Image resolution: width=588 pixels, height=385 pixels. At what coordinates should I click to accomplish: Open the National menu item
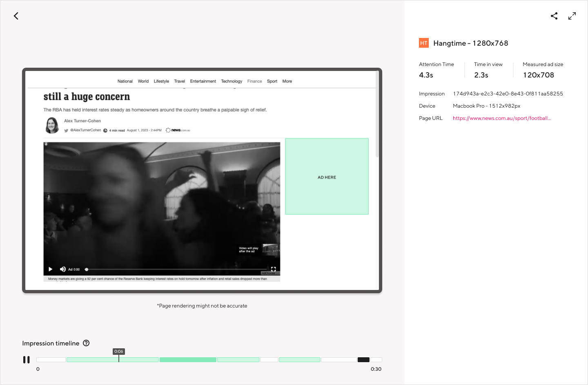125,81
